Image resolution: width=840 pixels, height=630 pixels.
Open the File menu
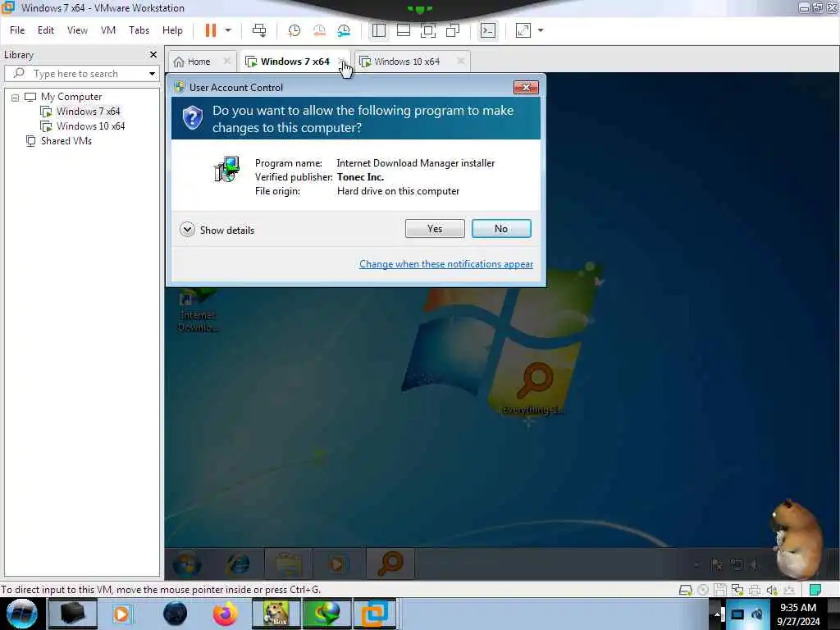(x=17, y=30)
